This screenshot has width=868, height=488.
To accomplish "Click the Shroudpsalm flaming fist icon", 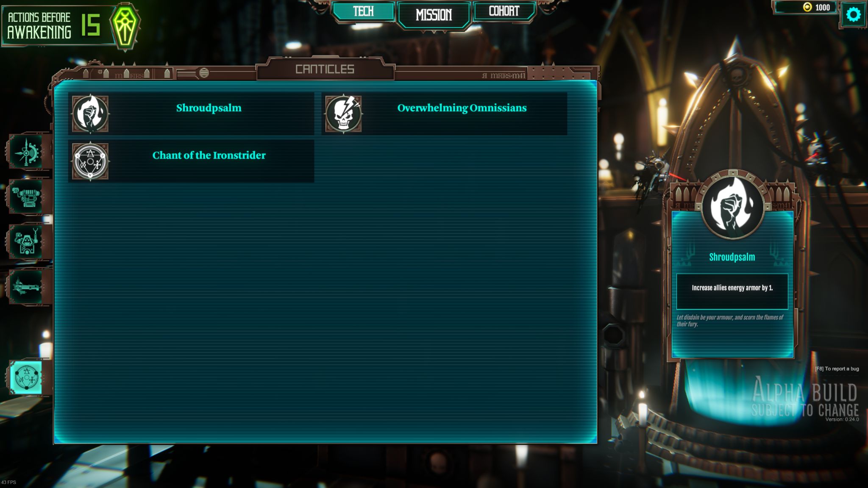I will pos(90,114).
